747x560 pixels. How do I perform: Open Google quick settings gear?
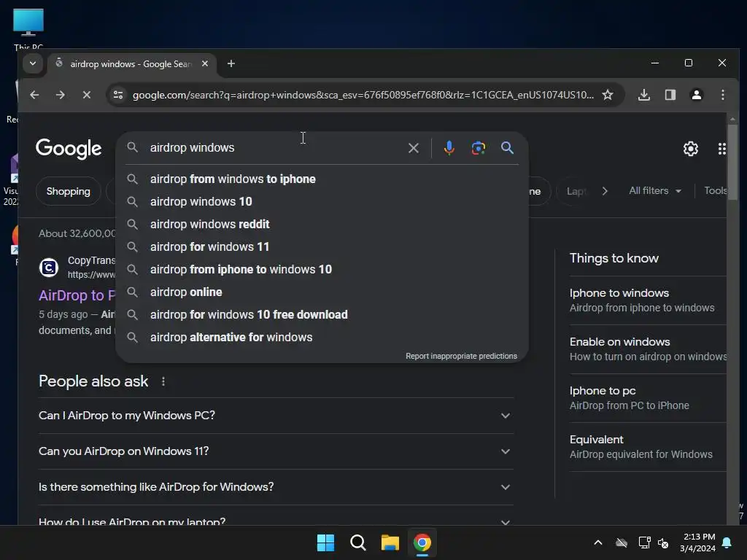[x=691, y=149]
